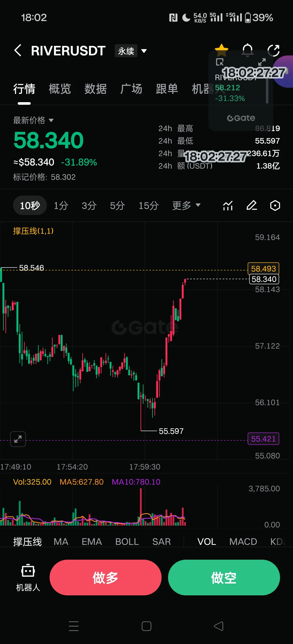The height and width of the screenshot is (644, 293).
Task: Select the 5分 chart interval
Action: (117, 205)
